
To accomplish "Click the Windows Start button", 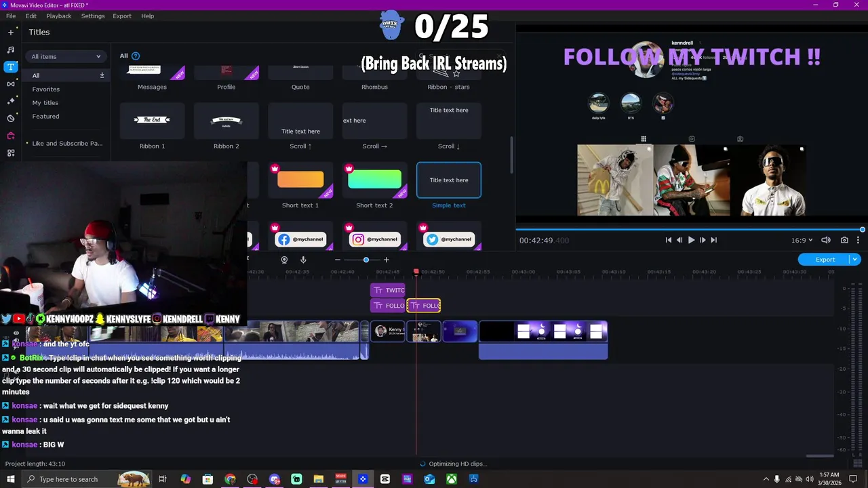I will [x=10, y=479].
